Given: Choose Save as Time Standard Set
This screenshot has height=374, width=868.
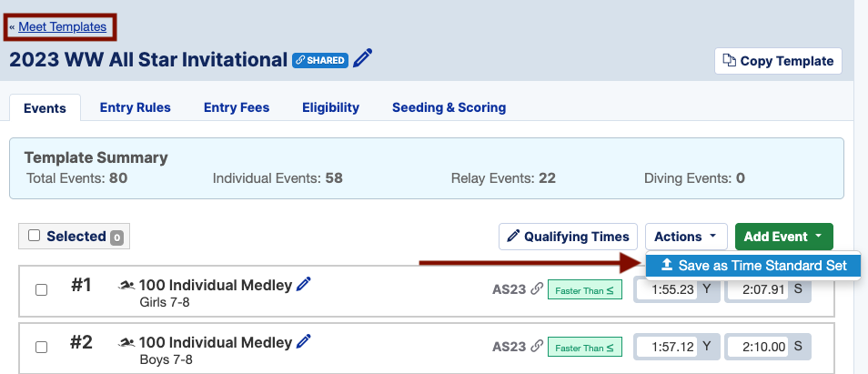Looking at the screenshot, I should (754, 266).
